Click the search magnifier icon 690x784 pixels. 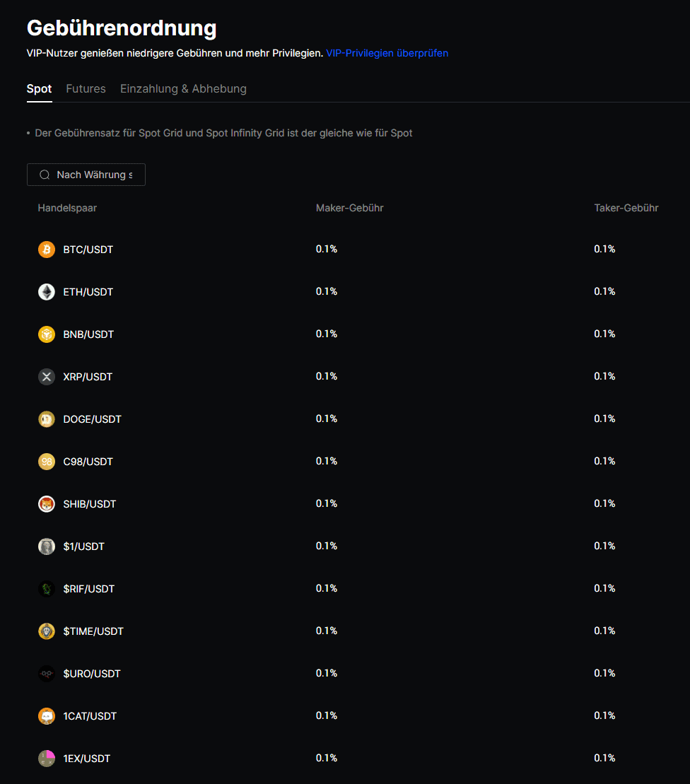tap(45, 175)
